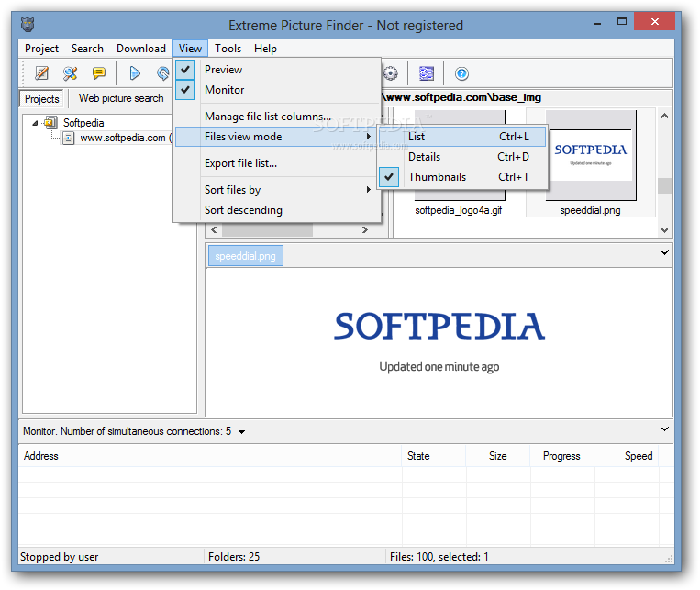Select the Softpedia project tree item
This screenshot has height=590, width=700.
83,123
